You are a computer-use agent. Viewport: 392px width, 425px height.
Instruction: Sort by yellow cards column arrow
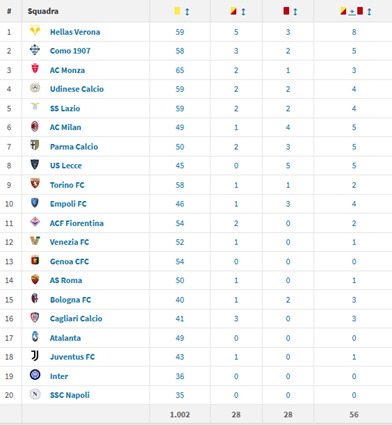coord(187,12)
